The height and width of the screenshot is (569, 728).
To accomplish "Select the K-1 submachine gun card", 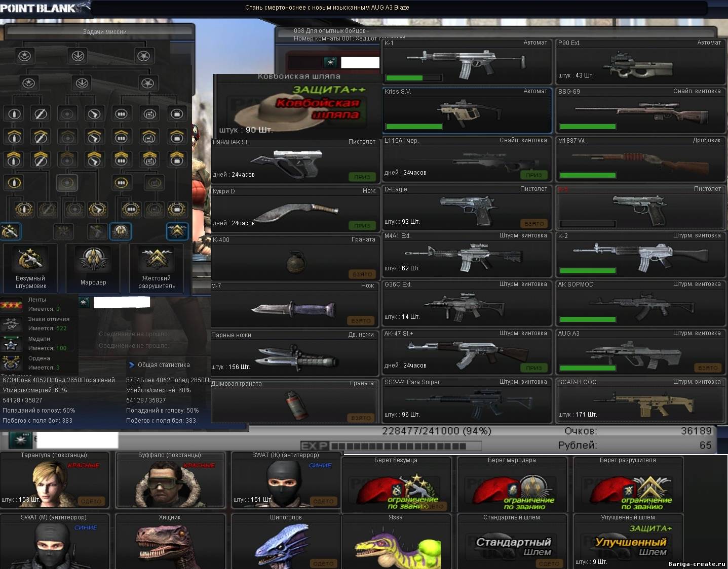I will pyautogui.click(x=467, y=61).
